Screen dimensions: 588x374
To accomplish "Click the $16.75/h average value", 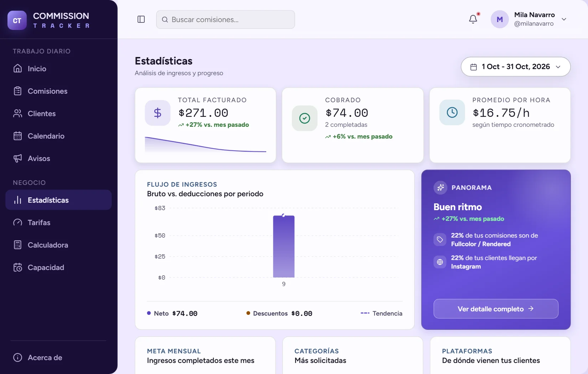I will (x=501, y=113).
